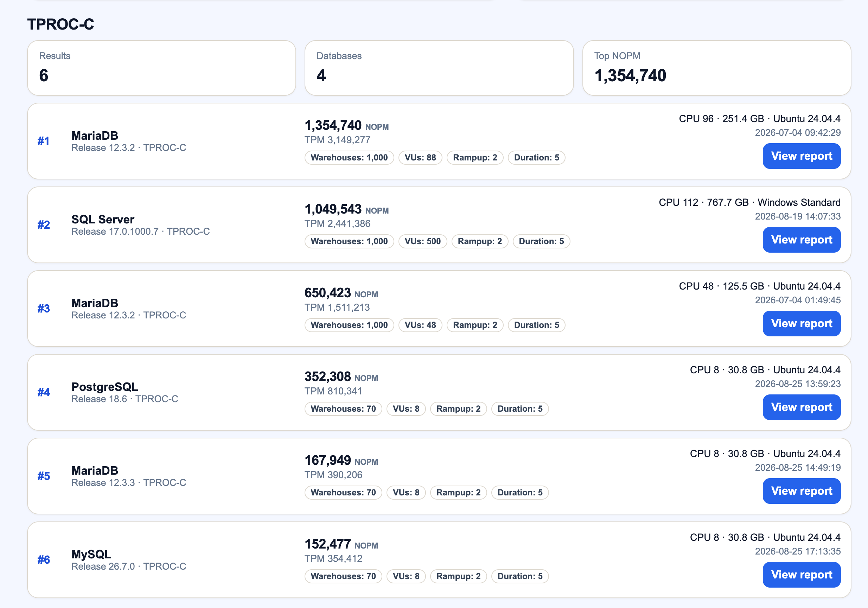Click timestamp 2026-08-25 14:49:19

click(x=798, y=468)
